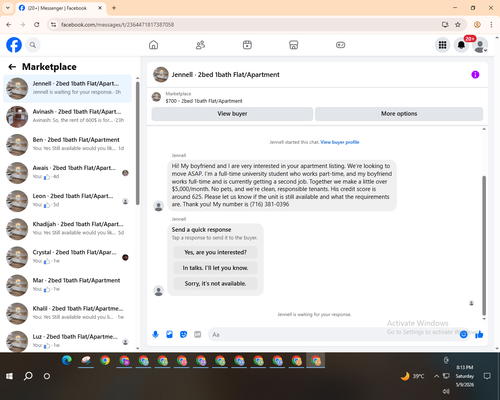
Task: Go to the Home feed icon
Action: [153, 45]
